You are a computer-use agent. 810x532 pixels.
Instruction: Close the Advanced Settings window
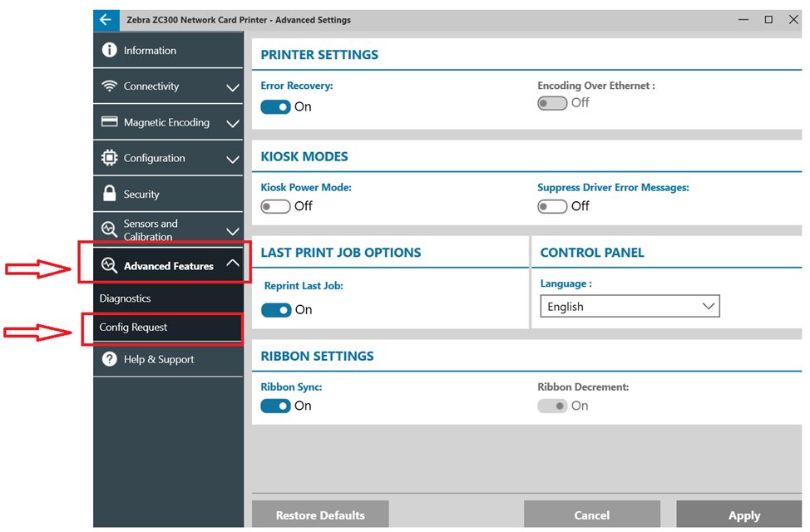click(x=793, y=20)
